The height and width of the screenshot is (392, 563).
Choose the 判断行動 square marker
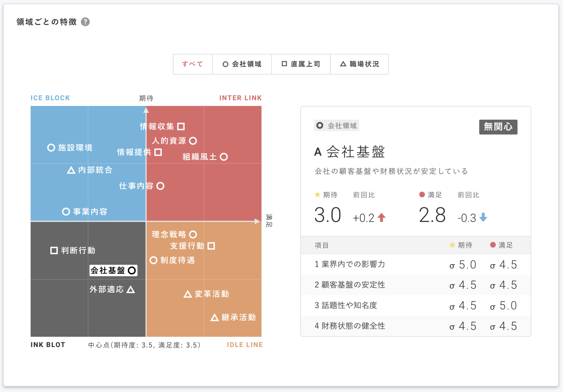(54, 251)
